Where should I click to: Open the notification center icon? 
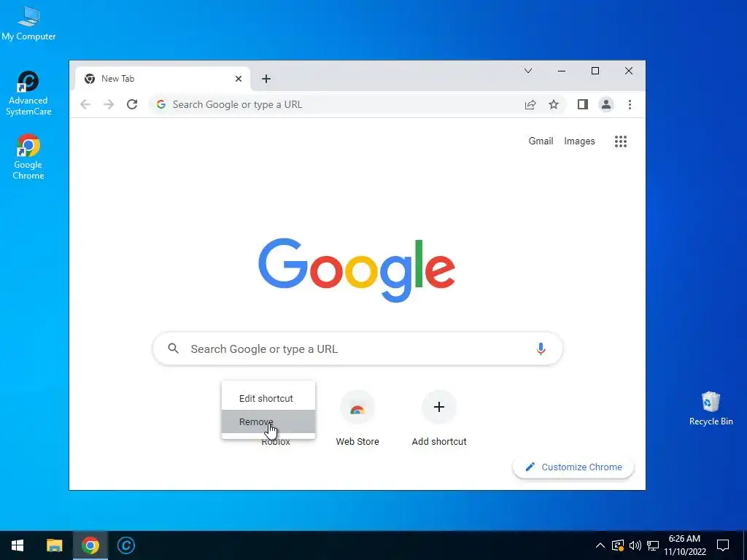723,545
